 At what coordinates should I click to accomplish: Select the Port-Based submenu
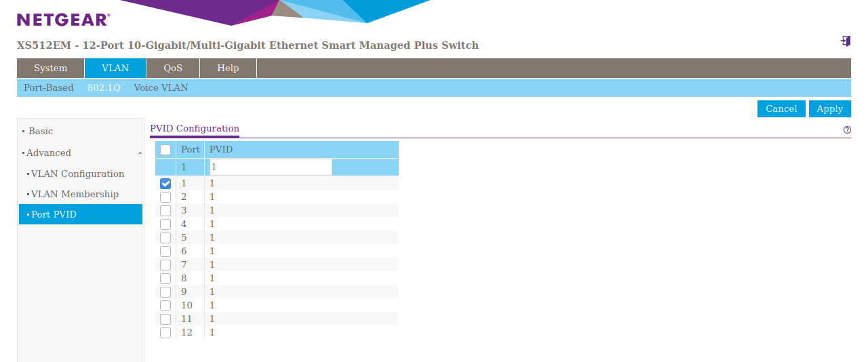[49, 88]
